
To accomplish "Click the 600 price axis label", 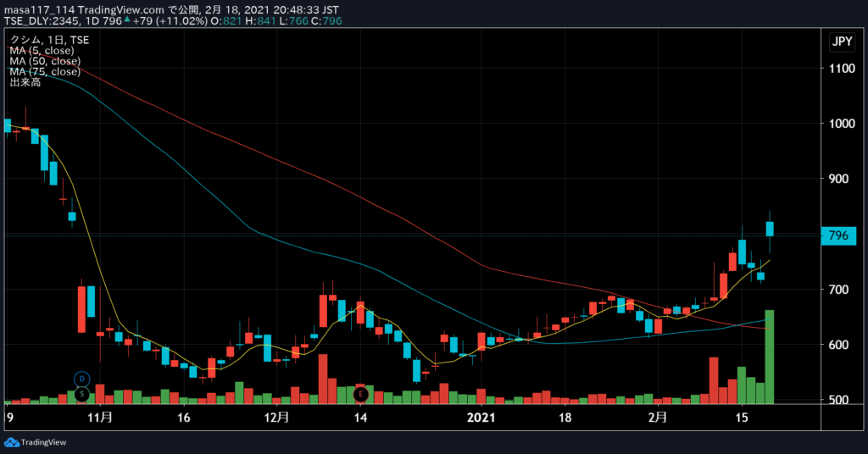I will (838, 345).
